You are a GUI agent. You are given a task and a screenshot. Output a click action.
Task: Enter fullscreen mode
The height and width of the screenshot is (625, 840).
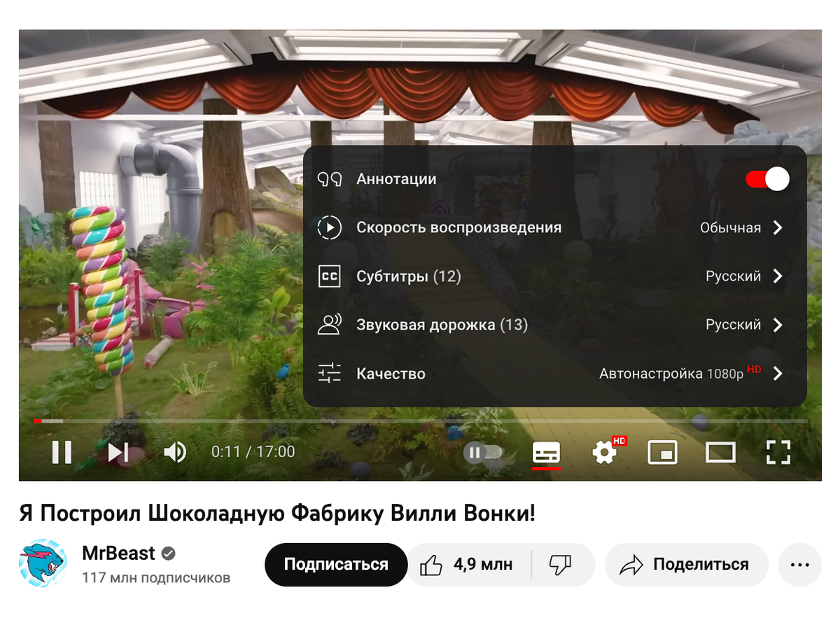click(x=778, y=453)
